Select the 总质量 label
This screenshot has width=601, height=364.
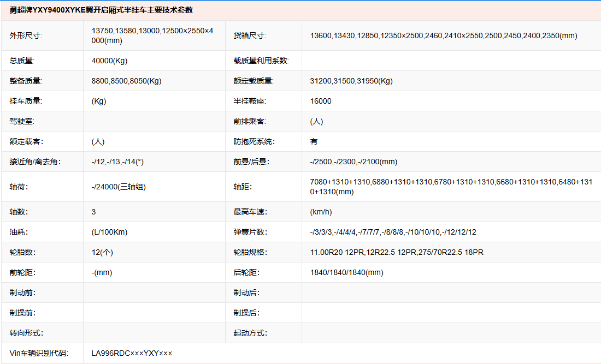pyautogui.click(x=22, y=61)
